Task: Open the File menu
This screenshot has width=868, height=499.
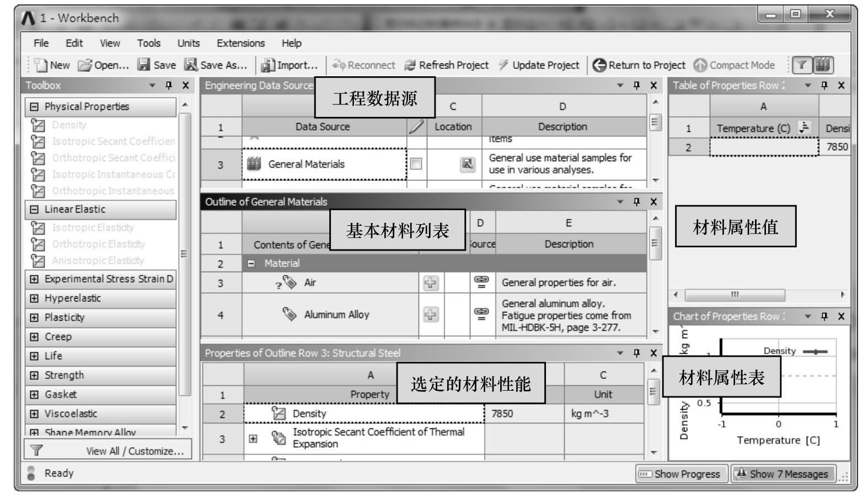Action: 41,43
